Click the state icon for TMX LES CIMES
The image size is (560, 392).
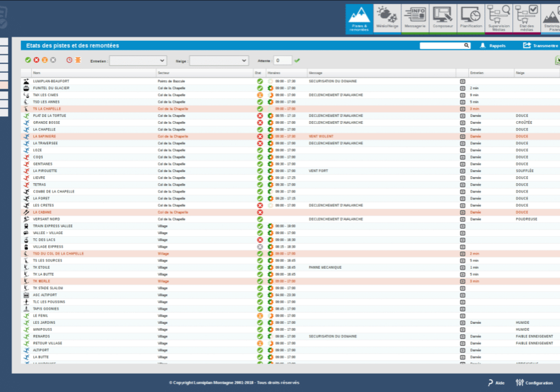260,95
